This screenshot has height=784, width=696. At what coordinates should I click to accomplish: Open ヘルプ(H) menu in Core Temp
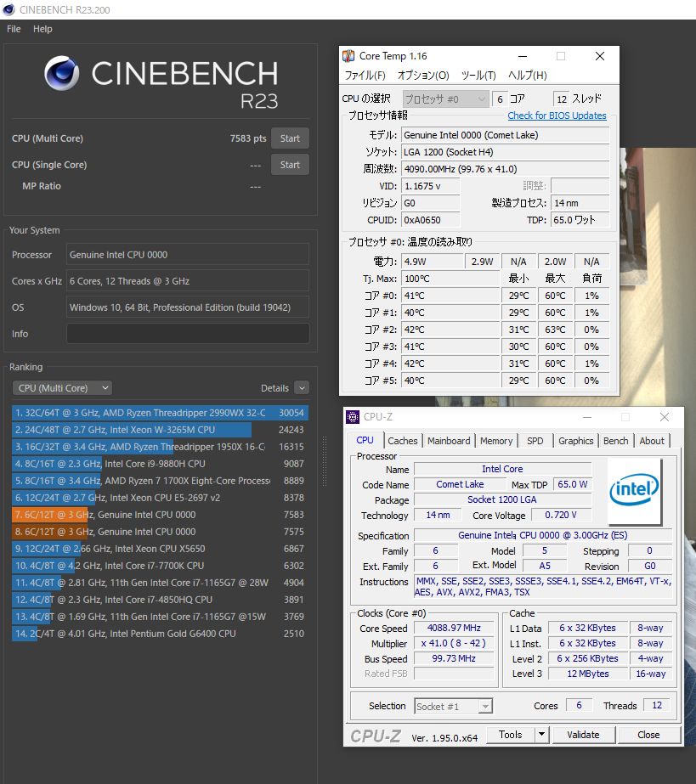point(528,75)
